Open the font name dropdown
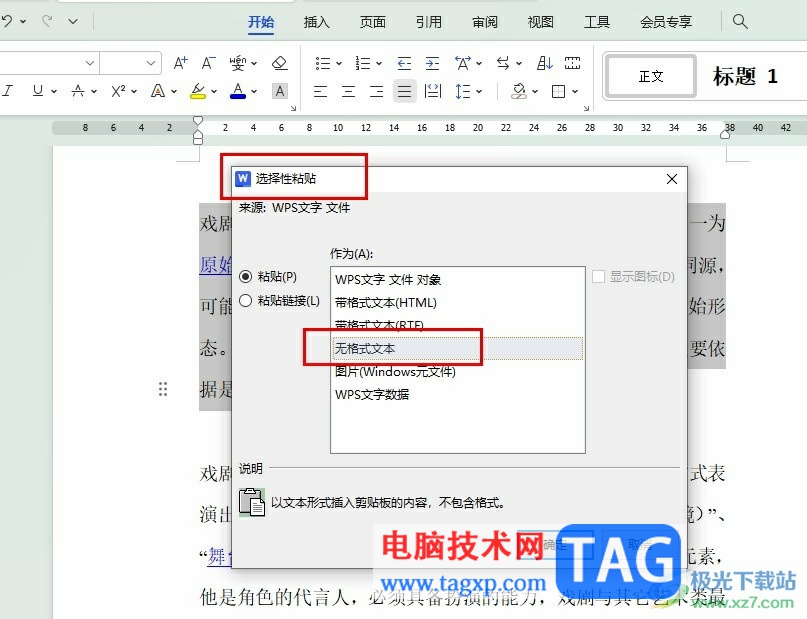The height and width of the screenshot is (619, 807). 90,63
